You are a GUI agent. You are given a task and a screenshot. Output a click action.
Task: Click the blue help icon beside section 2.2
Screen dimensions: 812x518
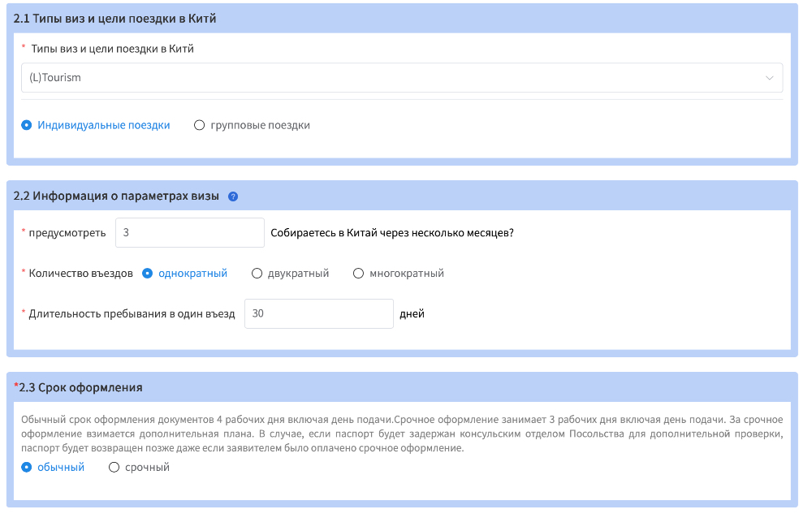pyautogui.click(x=233, y=196)
